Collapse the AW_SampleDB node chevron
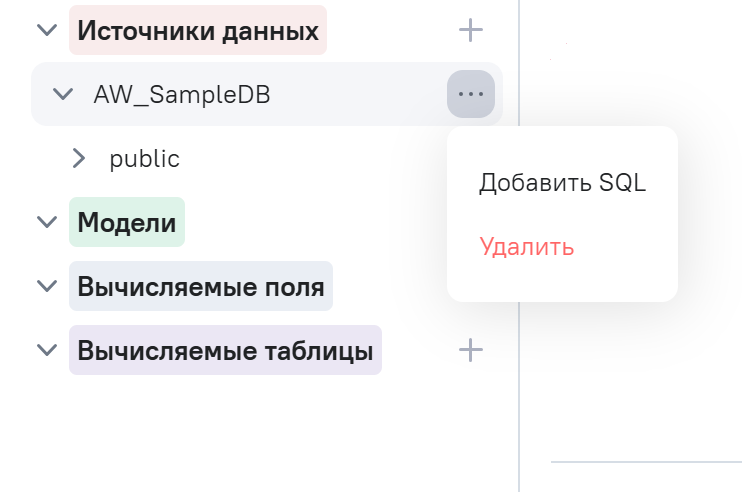Viewport: 742px width, 492px height. point(62,94)
